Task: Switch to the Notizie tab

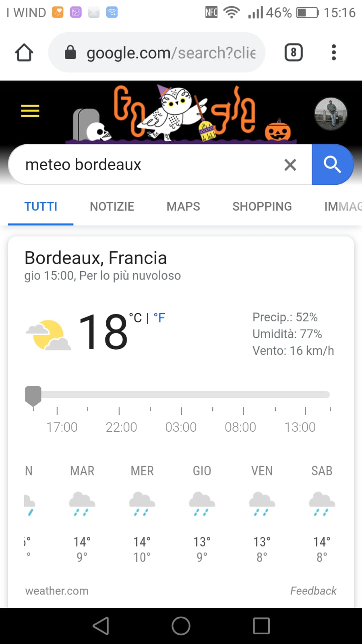Action: (x=112, y=207)
